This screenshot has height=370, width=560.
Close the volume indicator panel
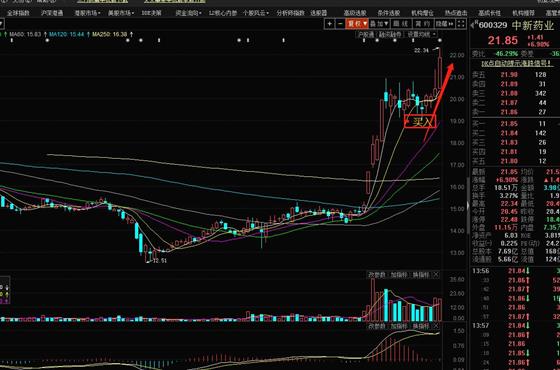(436, 275)
